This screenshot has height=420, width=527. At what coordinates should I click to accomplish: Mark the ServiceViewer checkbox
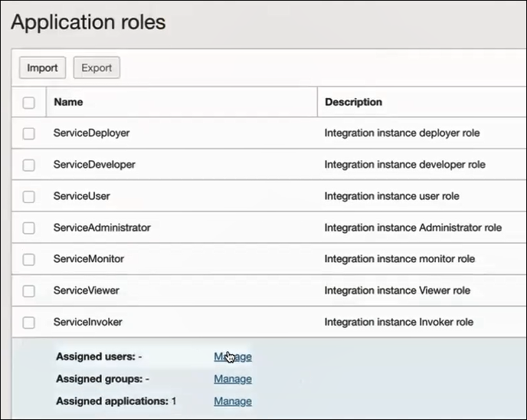pos(28,290)
